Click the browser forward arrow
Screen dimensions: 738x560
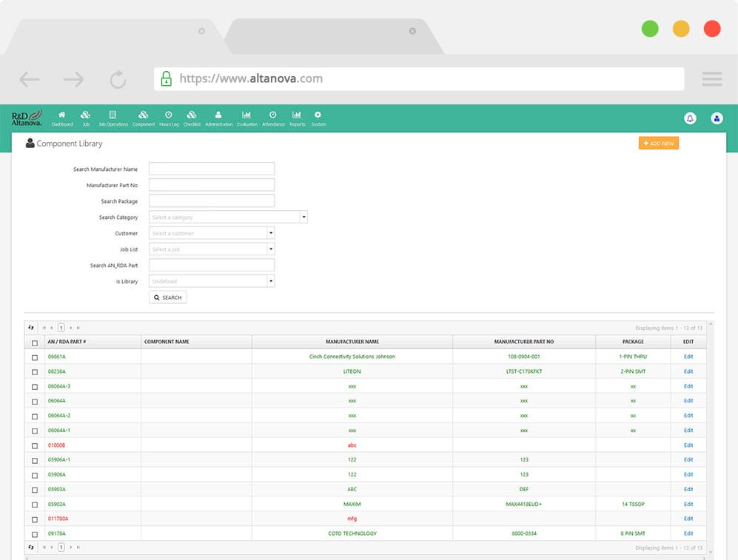pyautogui.click(x=73, y=79)
